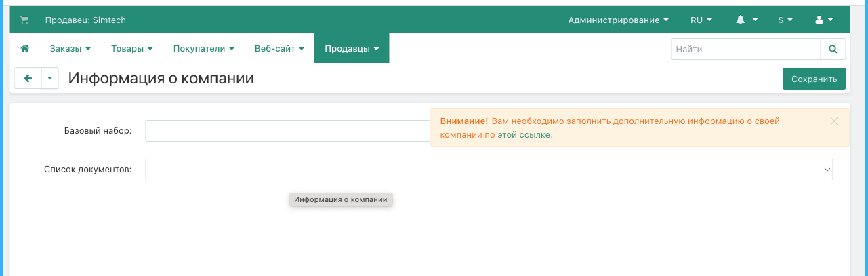Open the user profile icon menu
The width and height of the screenshot is (868, 276).
pyautogui.click(x=824, y=20)
